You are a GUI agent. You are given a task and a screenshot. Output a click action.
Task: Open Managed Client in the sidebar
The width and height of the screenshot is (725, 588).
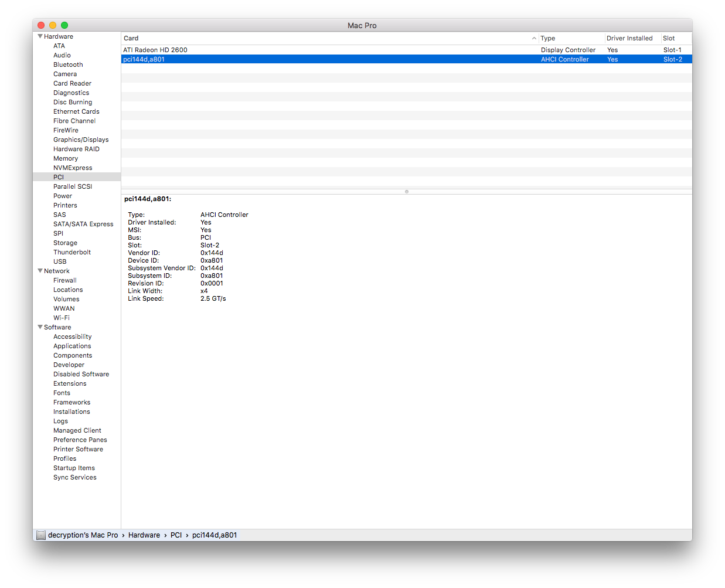click(77, 430)
